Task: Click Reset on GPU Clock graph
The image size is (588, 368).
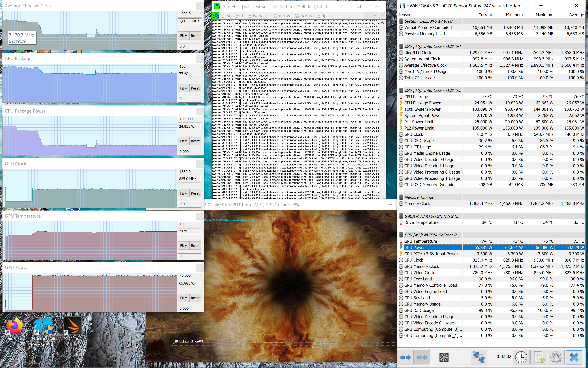Action: click(x=195, y=193)
